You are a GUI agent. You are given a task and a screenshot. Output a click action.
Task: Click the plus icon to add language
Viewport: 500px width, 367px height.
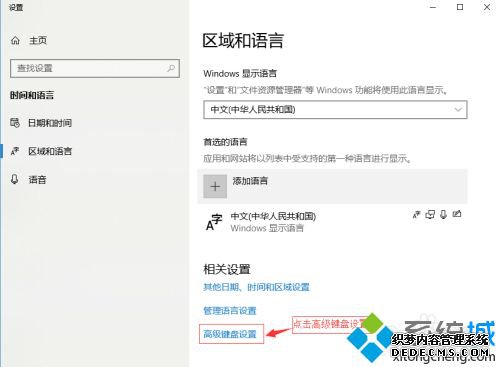click(215, 186)
